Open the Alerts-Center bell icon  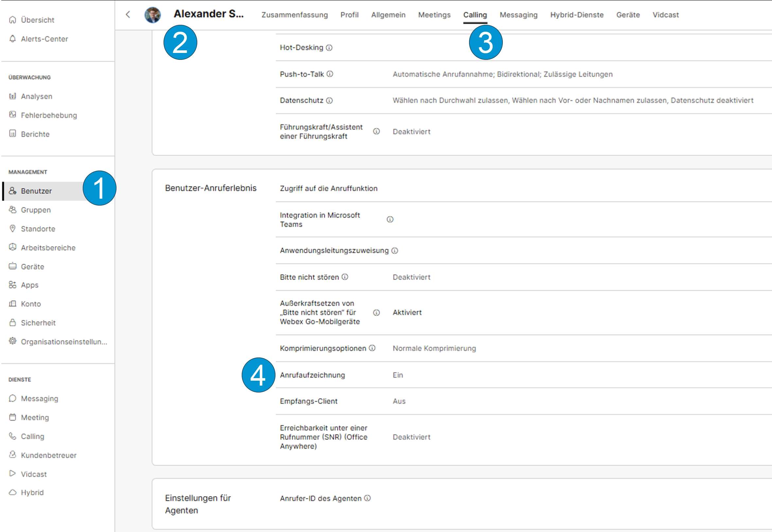[13, 39]
